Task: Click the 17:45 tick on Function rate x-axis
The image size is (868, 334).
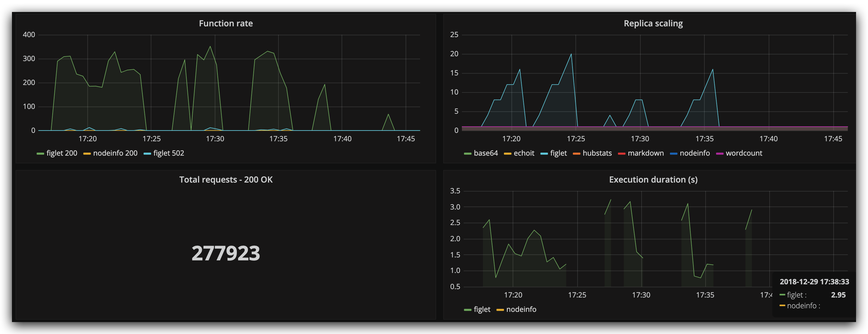Action: [406, 139]
